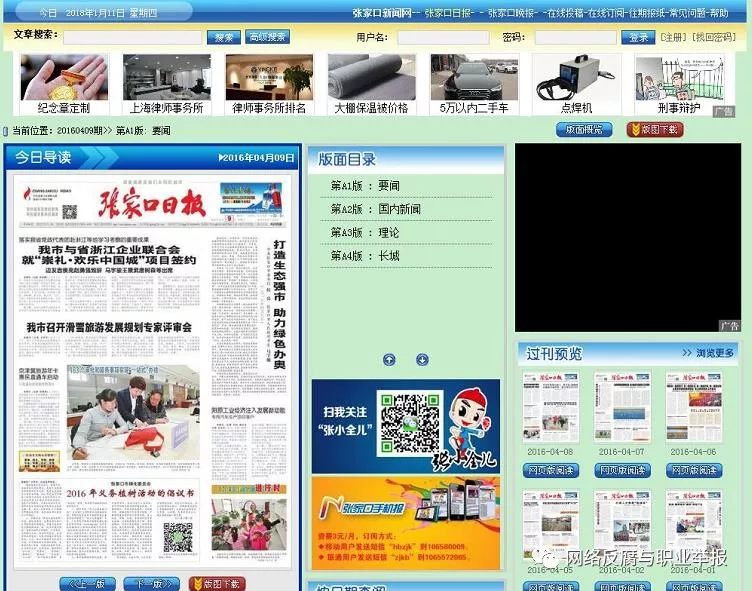
Task: Open the 2016-04-06 past issue thumbnail
Action: pyautogui.click(x=693, y=407)
